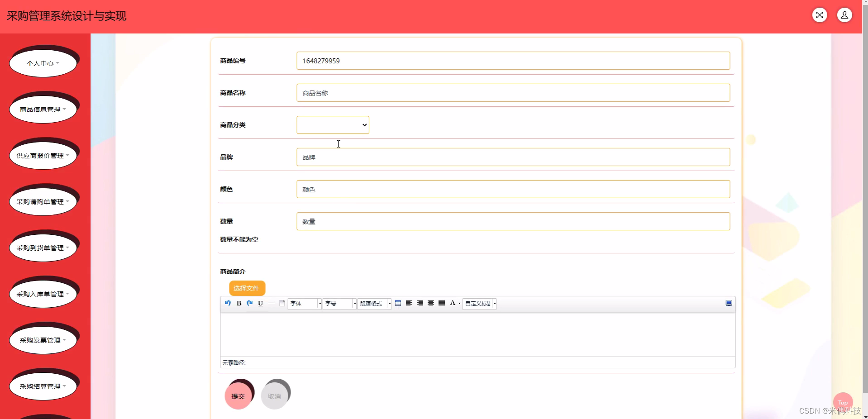
Task: Click the redo icon in editor toolbar
Action: [249, 303]
